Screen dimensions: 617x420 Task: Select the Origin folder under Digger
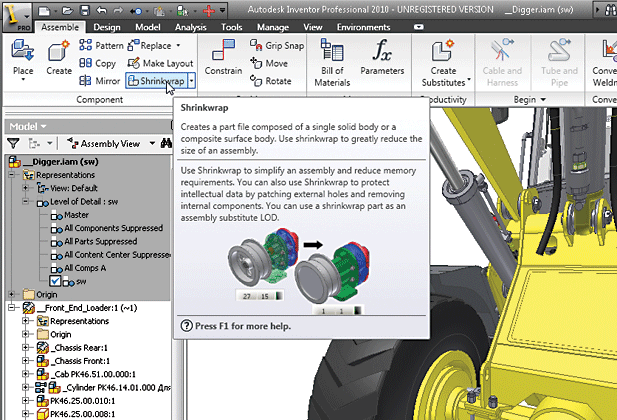40,294
